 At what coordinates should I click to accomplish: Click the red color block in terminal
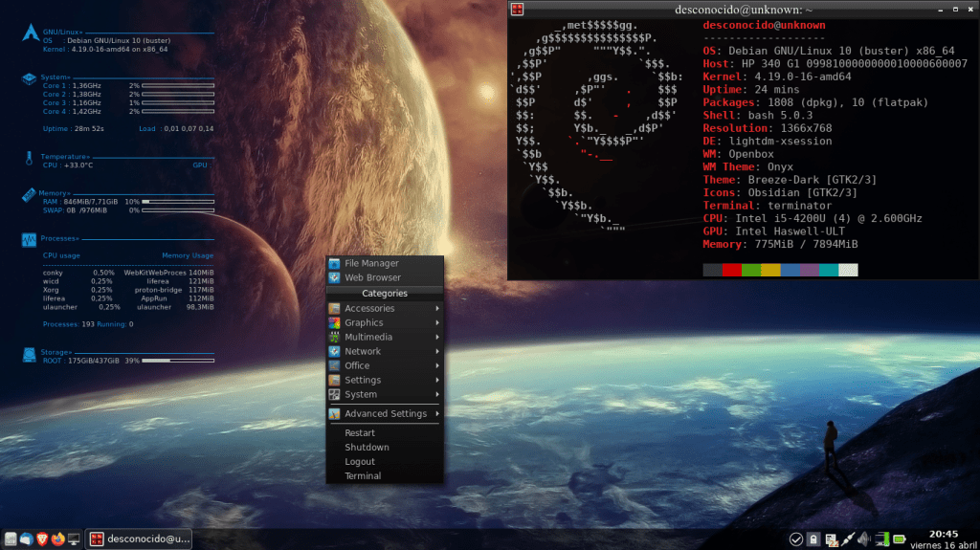(x=732, y=271)
